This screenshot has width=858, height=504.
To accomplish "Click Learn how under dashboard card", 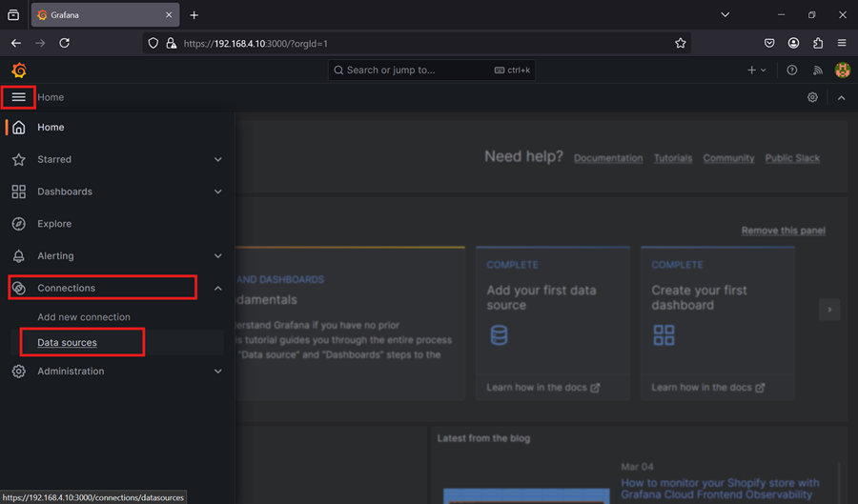I will 707,388.
